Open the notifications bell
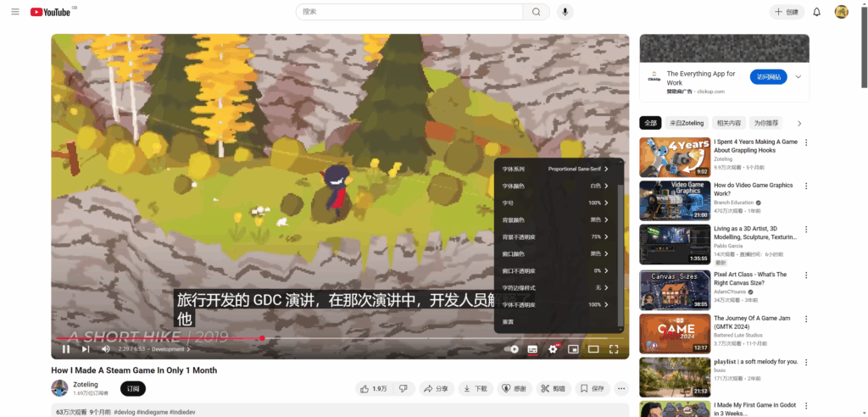 tap(816, 12)
